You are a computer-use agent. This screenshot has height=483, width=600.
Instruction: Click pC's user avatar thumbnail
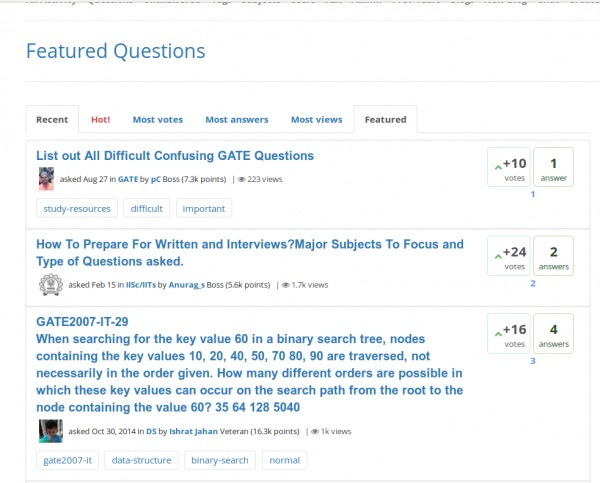pos(46,179)
